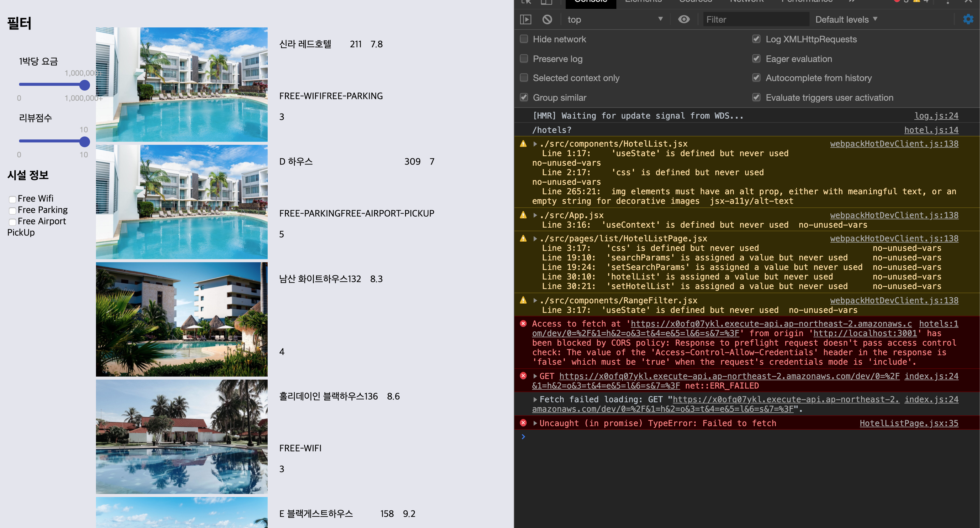Click the live expression eye icon
The image size is (980, 528).
[x=684, y=19]
